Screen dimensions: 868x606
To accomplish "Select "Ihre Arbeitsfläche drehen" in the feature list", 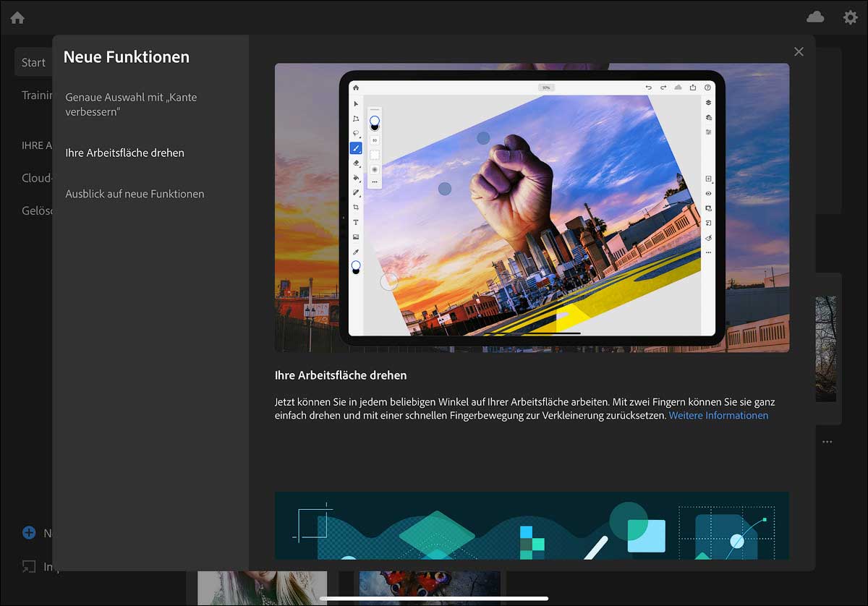I will coord(124,153).
